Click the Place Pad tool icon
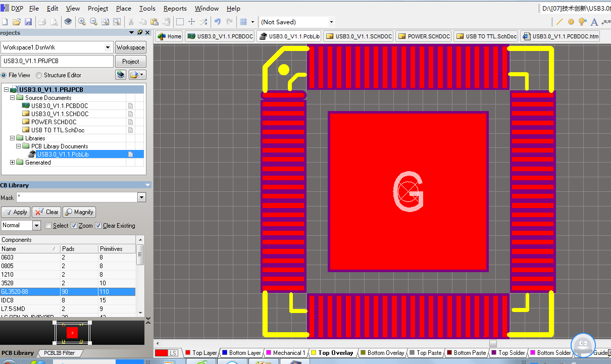Image resolution: width=611 pixels, height=364 pixels. click(x=571, y=22)
